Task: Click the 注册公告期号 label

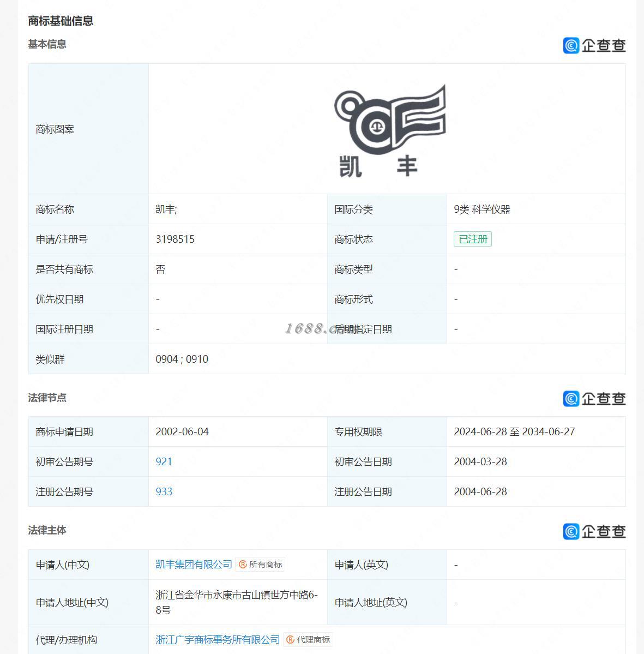Action: click(64, 492)
